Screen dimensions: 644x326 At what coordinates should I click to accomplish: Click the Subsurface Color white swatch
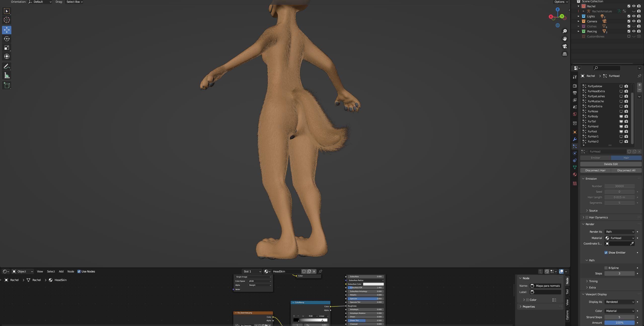point(373,284)
